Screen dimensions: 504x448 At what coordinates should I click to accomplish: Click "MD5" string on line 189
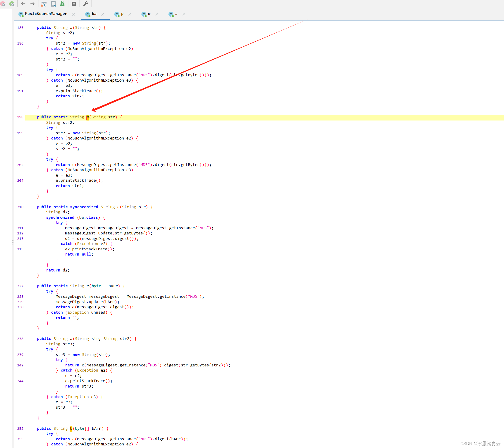pos(144,75)
